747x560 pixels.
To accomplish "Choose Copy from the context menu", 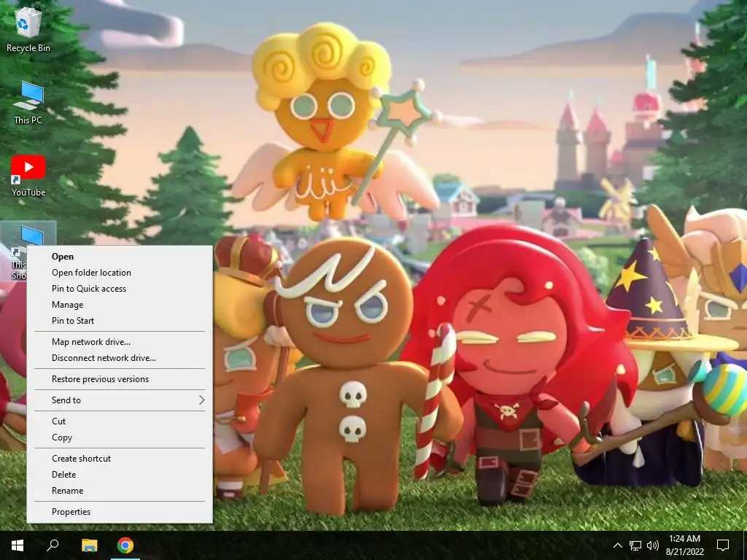I will (x=119, y=437).
